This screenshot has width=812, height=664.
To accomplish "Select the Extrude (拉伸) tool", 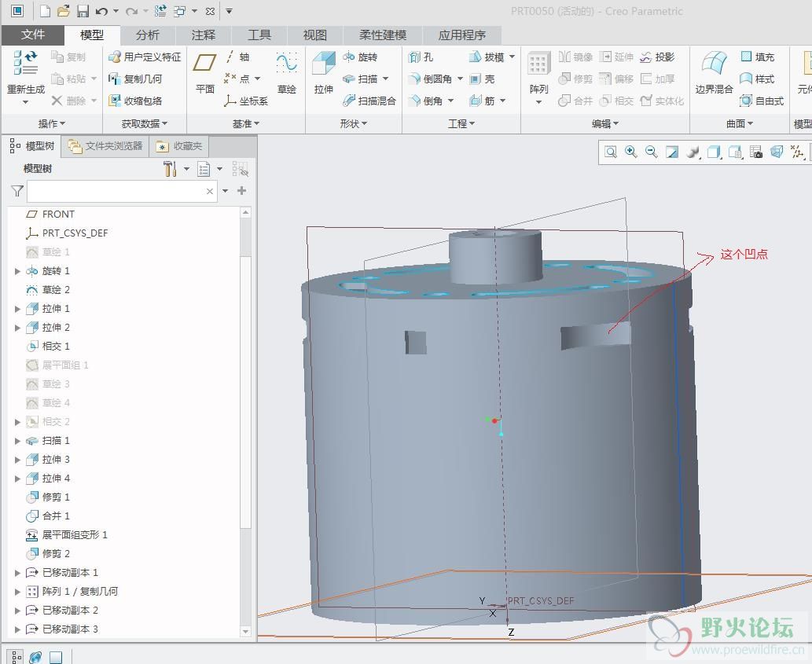I will [324, 72].
